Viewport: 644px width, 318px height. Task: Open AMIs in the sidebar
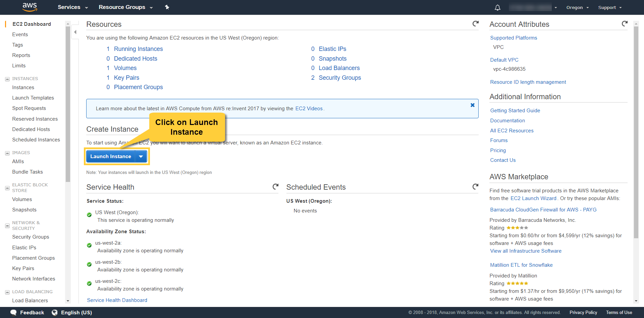[x=18, y=162]
